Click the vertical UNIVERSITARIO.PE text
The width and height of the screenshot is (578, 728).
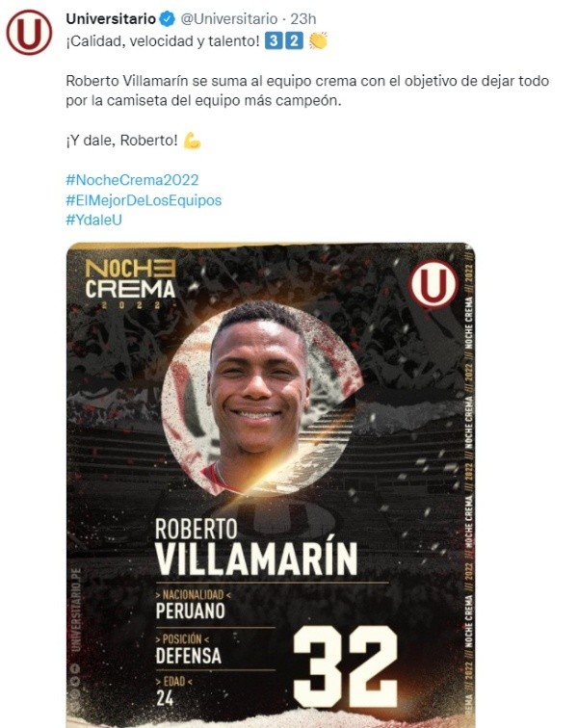(76, 610)
